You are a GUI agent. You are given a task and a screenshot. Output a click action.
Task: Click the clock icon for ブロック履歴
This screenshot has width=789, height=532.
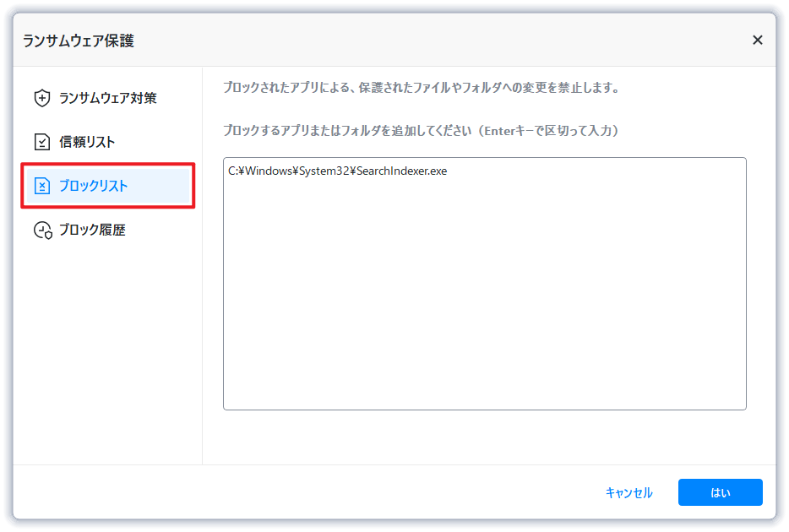coord(43,230)
